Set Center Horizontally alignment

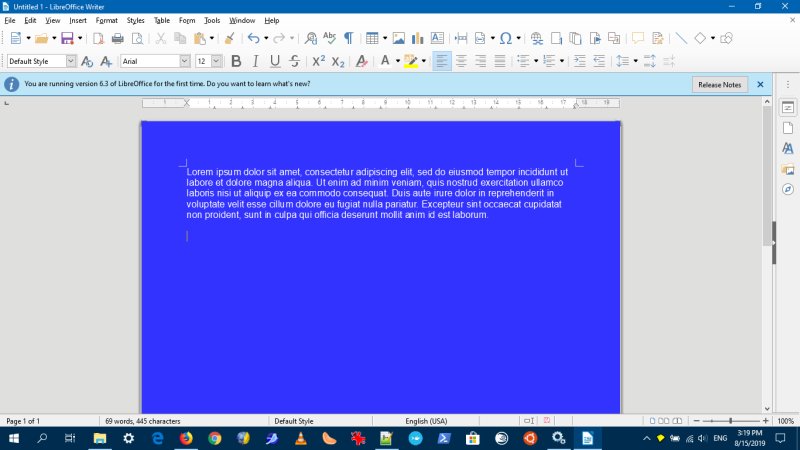461,61
